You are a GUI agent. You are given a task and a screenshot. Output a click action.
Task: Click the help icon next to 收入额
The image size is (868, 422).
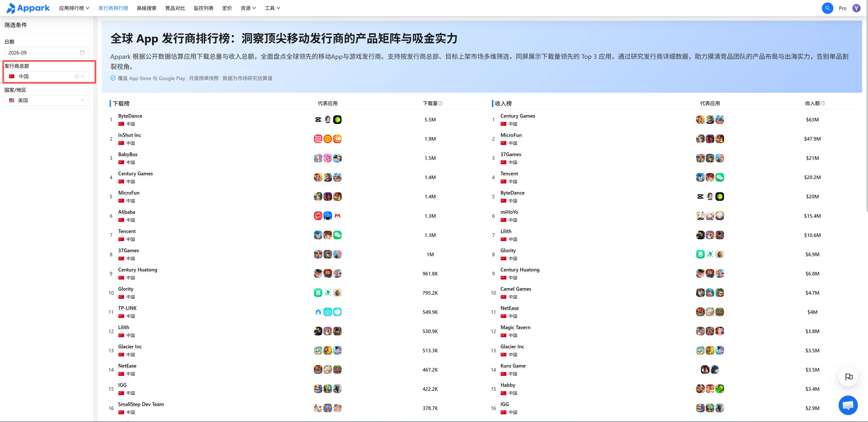(x=823, y=104)
